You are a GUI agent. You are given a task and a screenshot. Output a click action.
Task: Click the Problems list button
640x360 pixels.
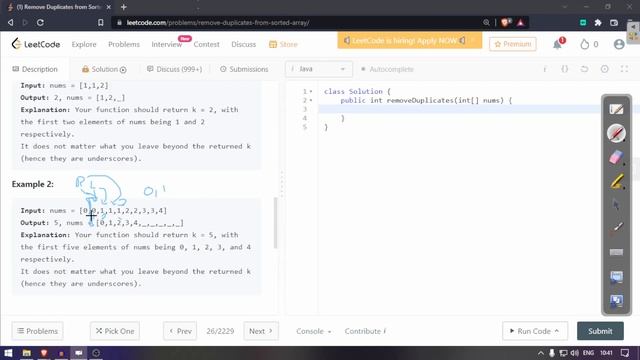click(37, 331)
